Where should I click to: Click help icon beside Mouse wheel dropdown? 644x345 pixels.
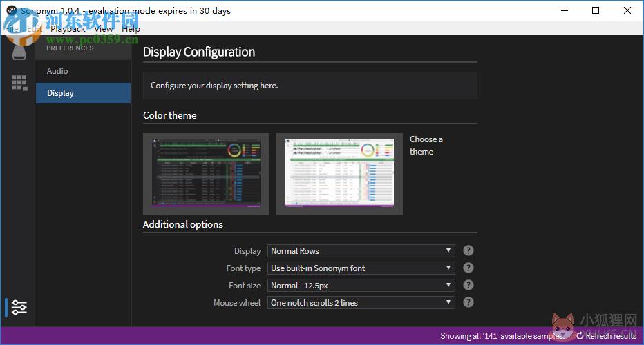point(468,302)
